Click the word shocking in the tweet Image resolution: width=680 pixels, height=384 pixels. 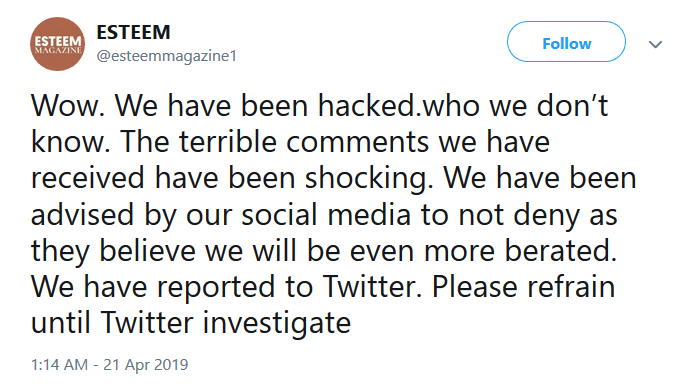[369, 178]
